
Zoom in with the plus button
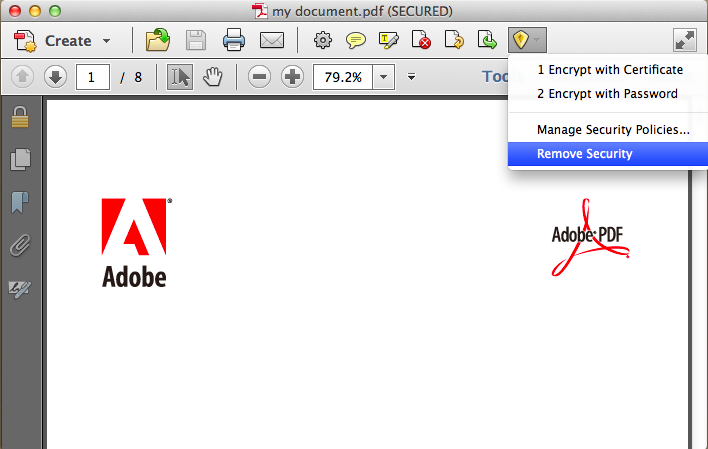point(292,77)
